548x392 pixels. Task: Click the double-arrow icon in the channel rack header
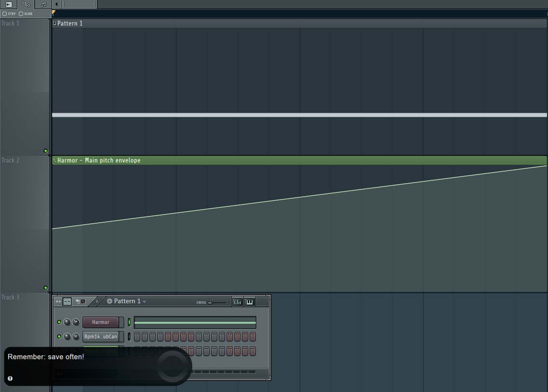tap(58, 301)
